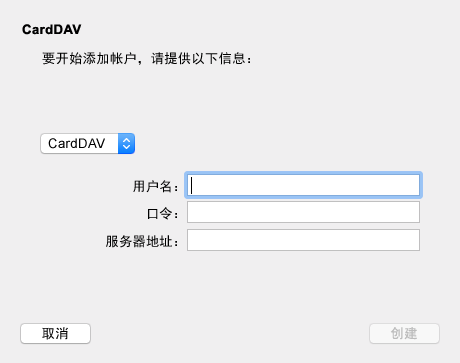This screenshot has width=460, height=363.
Task: Click the blue up-down arrows on the popup
Action: coord(126,144)
